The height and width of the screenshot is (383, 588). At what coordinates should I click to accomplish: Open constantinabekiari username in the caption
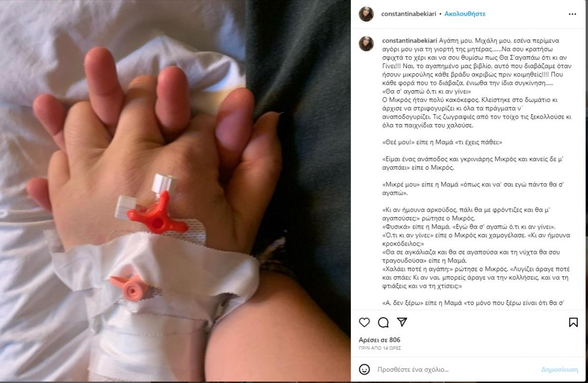[x=409, y=41]
